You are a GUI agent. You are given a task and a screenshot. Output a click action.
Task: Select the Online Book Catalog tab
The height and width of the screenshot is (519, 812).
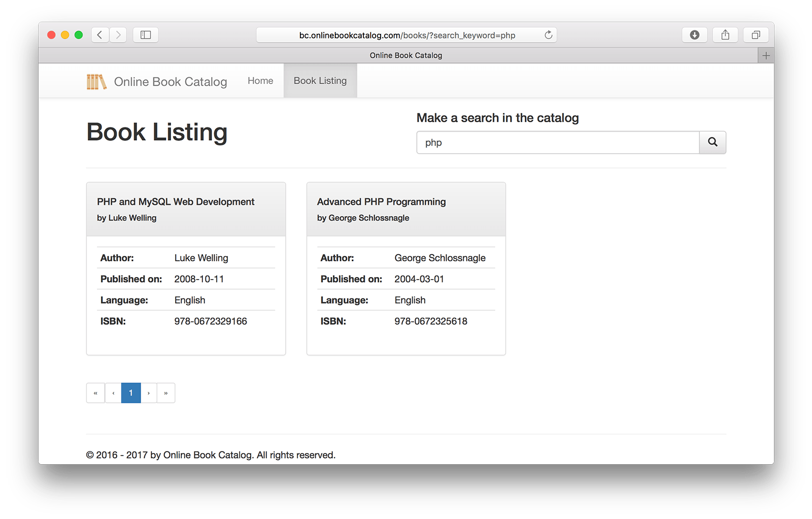click(406, 55)
